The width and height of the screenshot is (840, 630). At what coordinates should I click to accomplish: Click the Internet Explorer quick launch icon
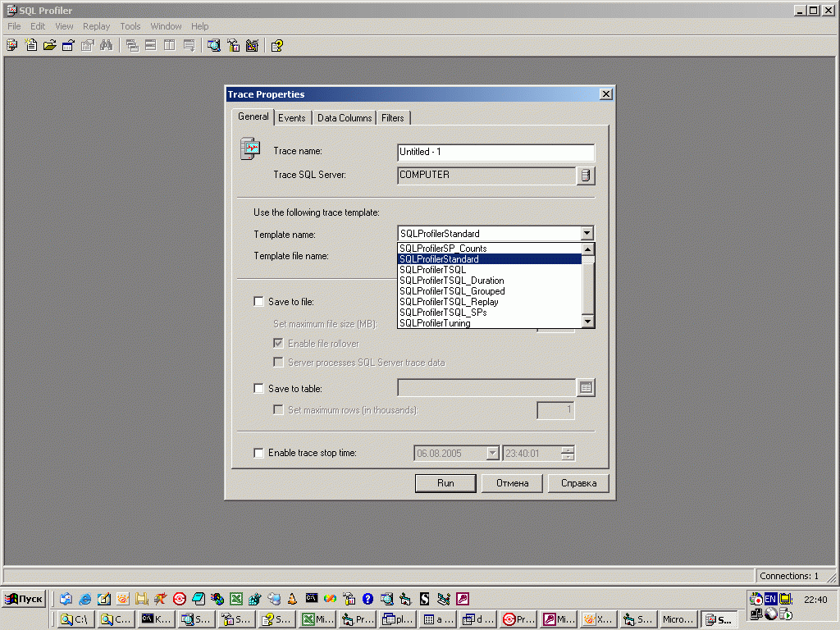coord(85,599)
